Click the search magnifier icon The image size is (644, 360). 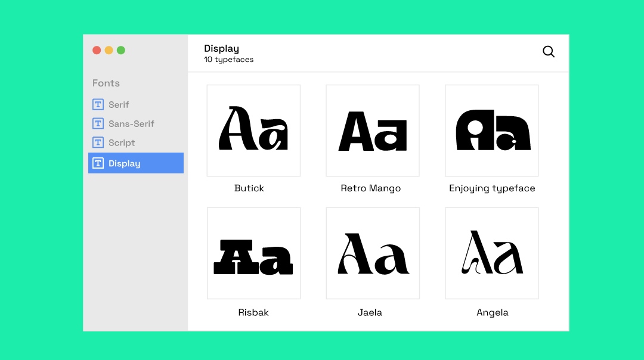[549, 52]
